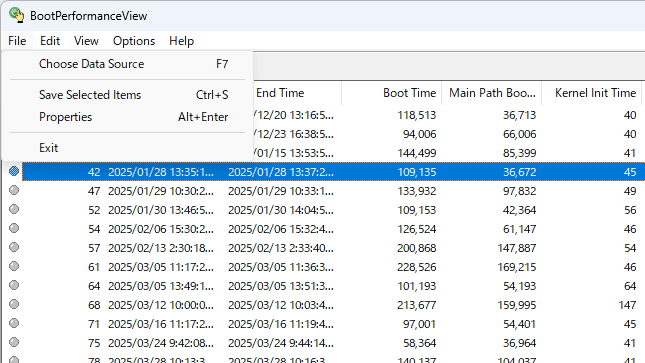
Task: Click record number 57 cell
Action: [94, 248]
